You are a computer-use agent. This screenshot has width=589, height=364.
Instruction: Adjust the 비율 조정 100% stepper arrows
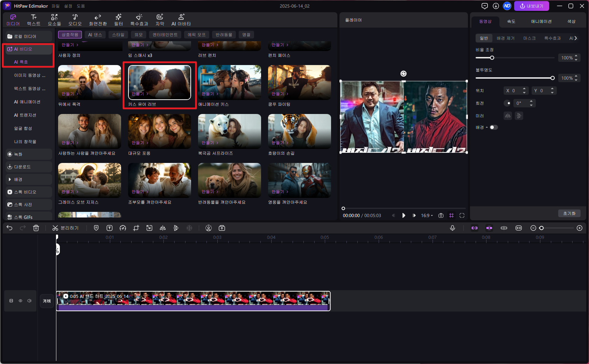(576, 58)
